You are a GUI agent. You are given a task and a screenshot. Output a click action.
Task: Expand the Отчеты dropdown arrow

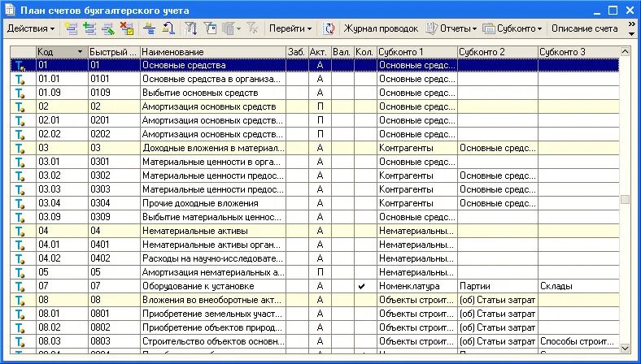[x=474, y=29]
